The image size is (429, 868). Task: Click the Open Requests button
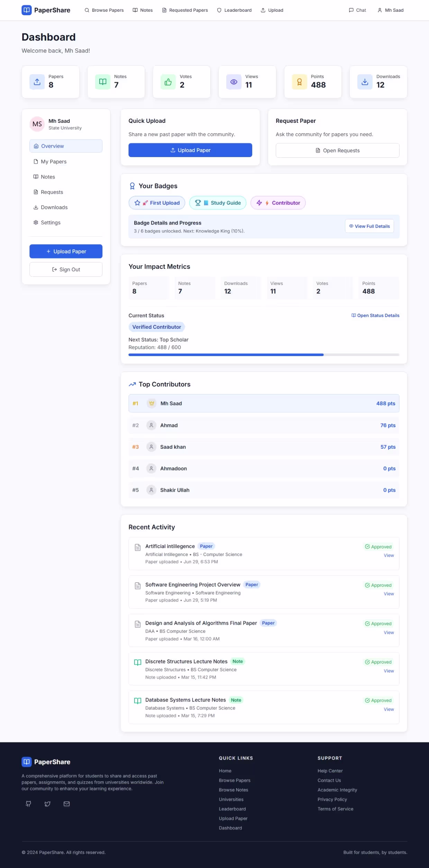[337, 150]
